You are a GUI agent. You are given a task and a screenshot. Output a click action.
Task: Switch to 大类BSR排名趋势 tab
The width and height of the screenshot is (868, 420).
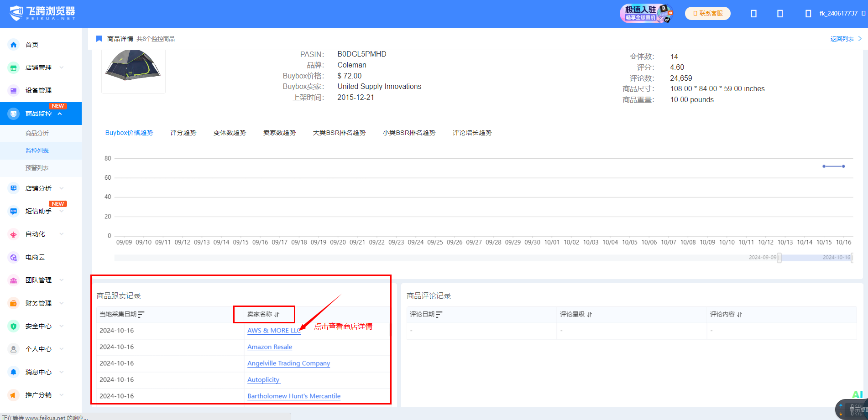coord(339,133)
